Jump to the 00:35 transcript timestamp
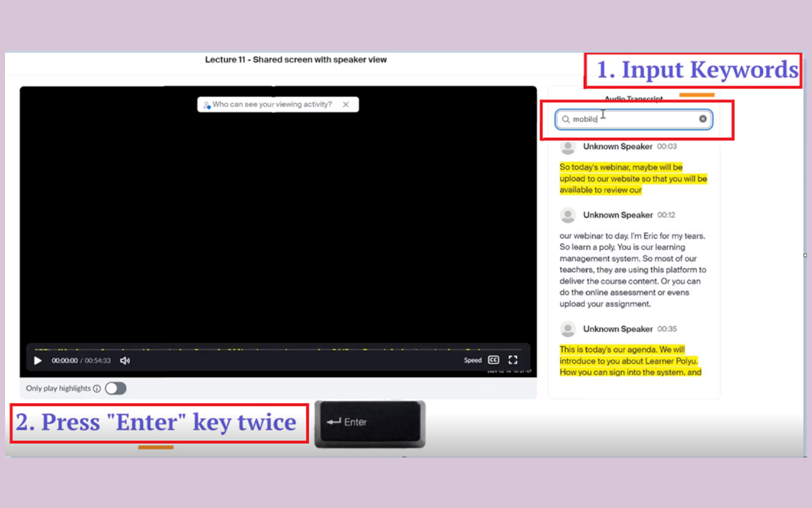 [667, 329]
